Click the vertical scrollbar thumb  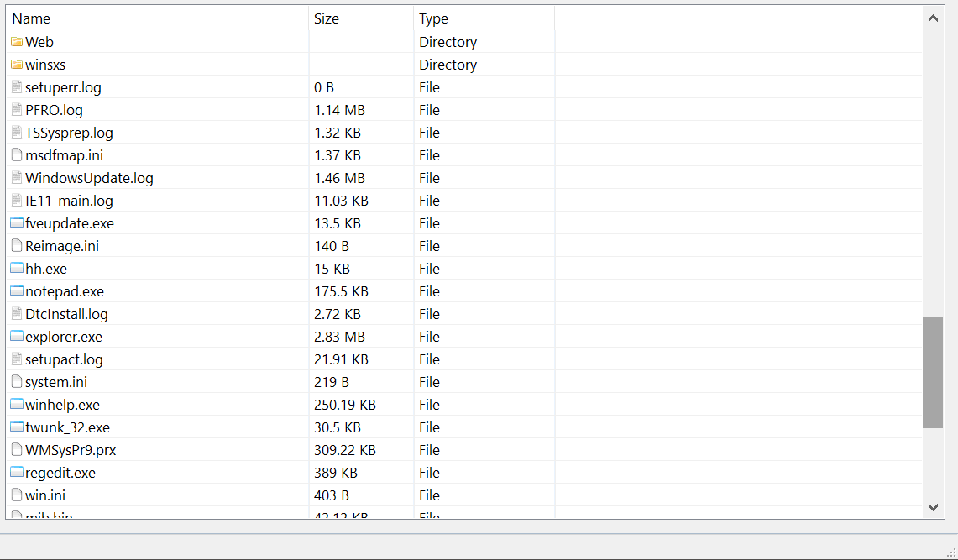coord(933,373)
